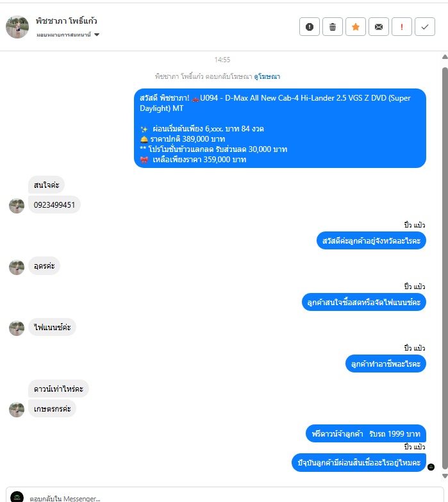Open the customer's header profile picture

tap(17, 27)
